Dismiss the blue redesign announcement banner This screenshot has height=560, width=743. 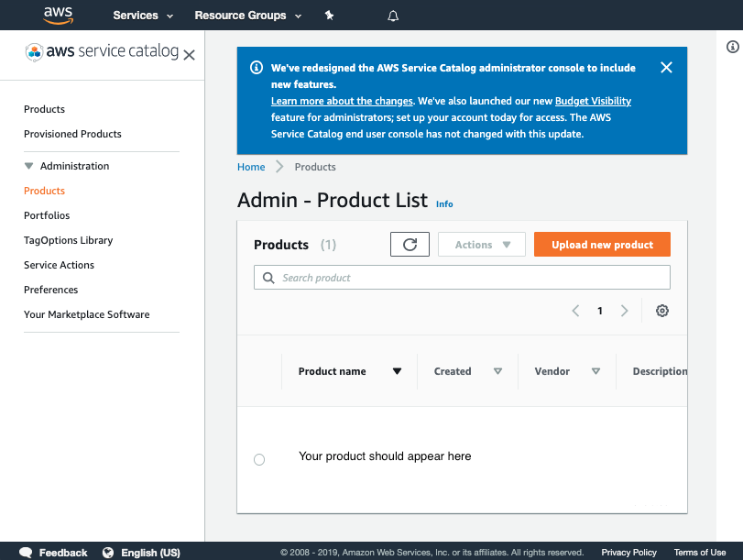[666, 67]
